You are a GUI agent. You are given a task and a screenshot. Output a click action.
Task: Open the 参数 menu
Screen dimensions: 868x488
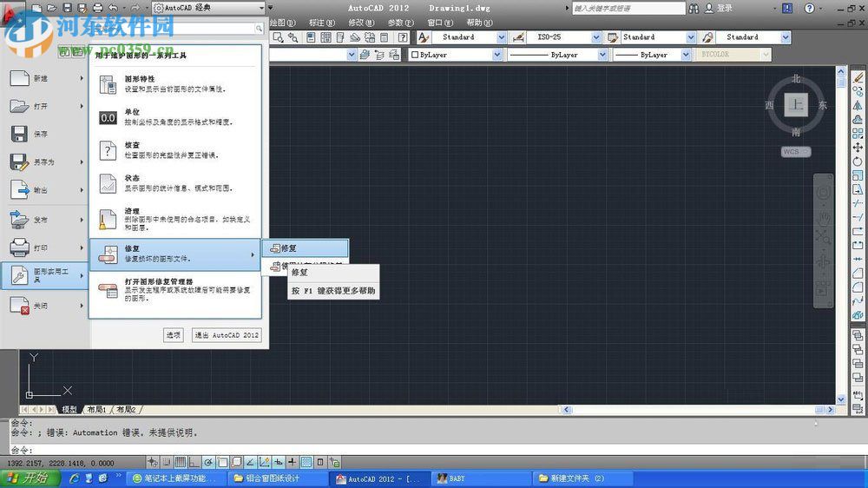click(x=401, y=23)
